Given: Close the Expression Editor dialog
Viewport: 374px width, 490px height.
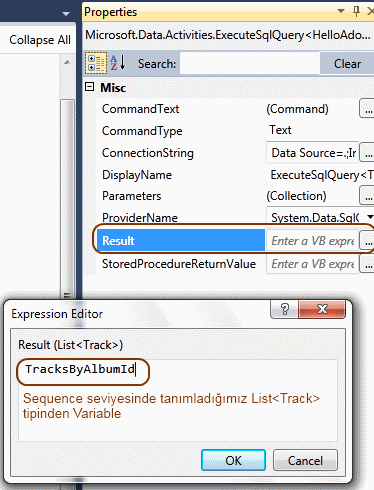Looking at the screenshot, I should [322, 309].
